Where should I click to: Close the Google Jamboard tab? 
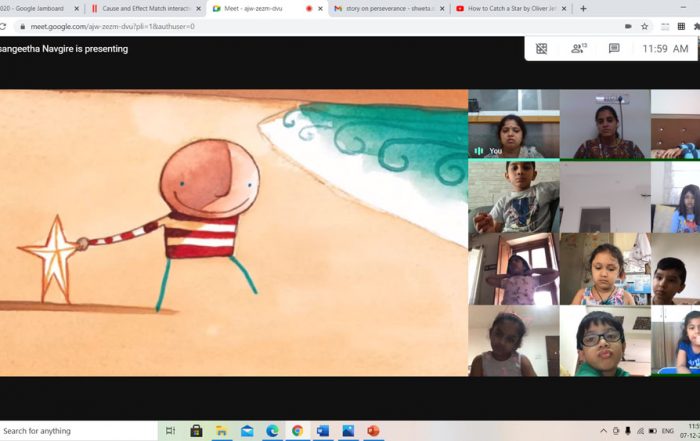pos(76,8)
